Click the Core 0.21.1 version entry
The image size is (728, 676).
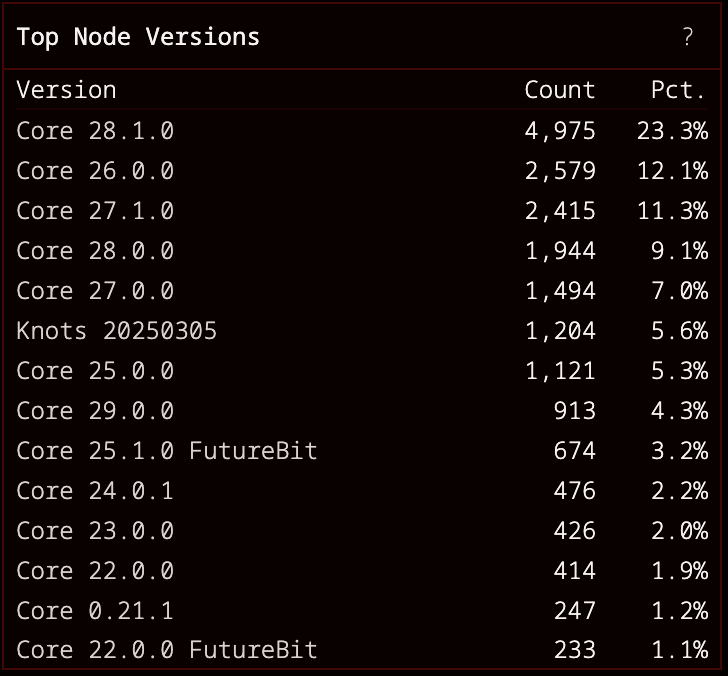[95, 611]
